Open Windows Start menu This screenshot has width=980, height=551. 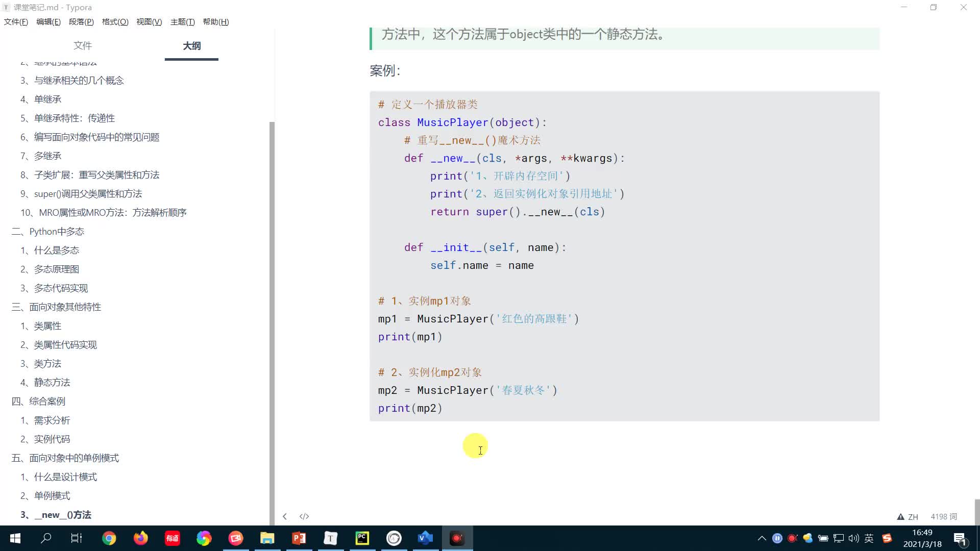(15, 538)
